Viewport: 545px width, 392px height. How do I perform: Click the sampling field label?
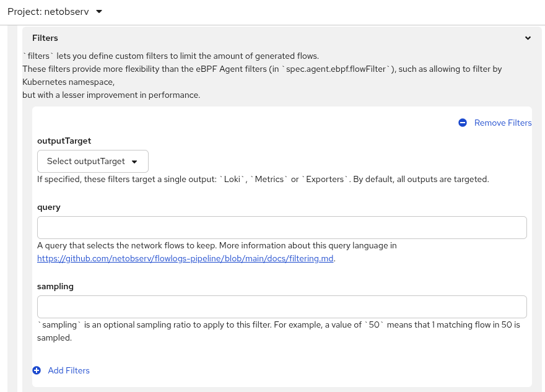tap(55, 286)
